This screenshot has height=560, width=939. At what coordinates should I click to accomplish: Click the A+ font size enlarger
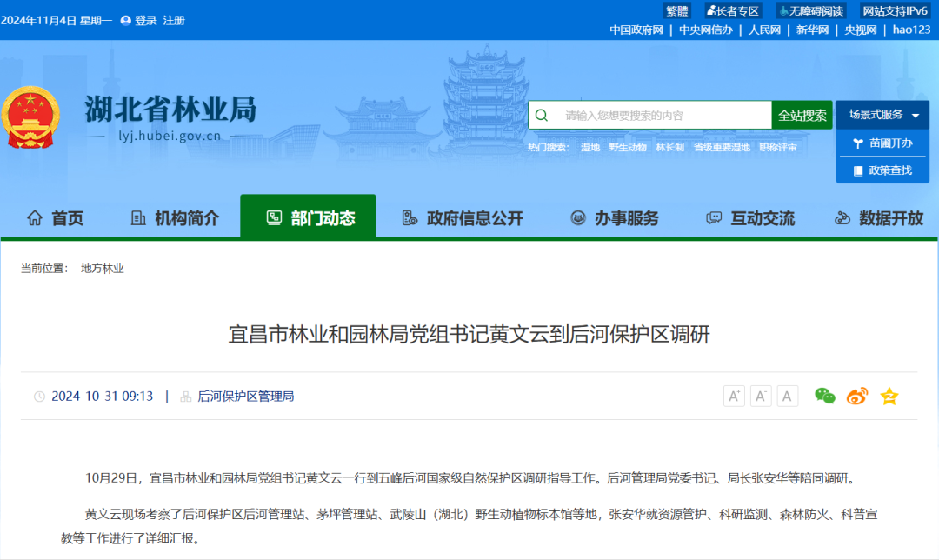(734, 396)
